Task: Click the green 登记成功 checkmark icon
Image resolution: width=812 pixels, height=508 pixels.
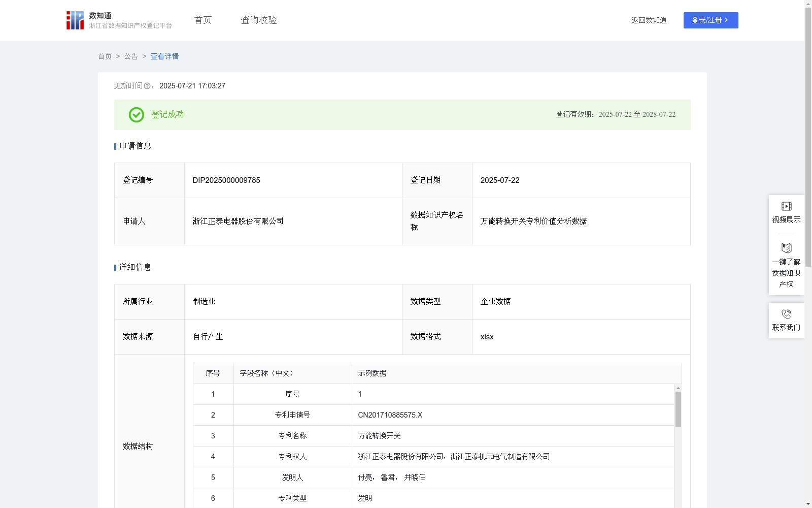Action: 136,115
